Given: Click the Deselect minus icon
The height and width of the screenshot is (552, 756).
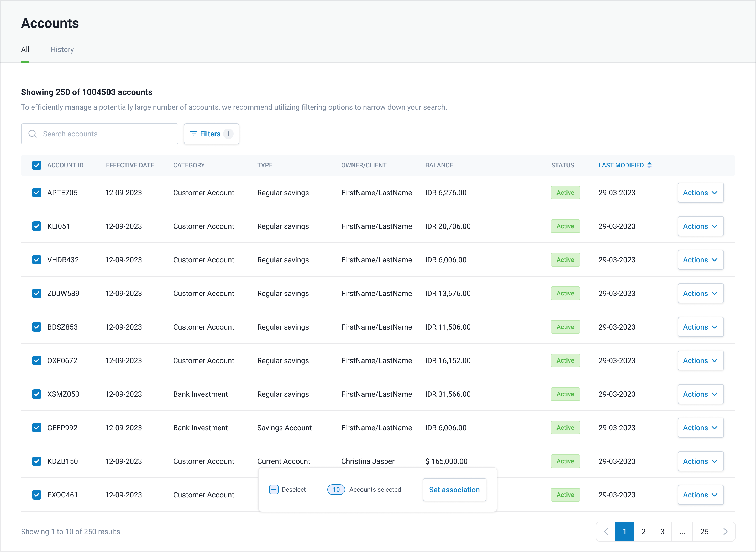Looking at the screenshot, I should pos(274,490).
